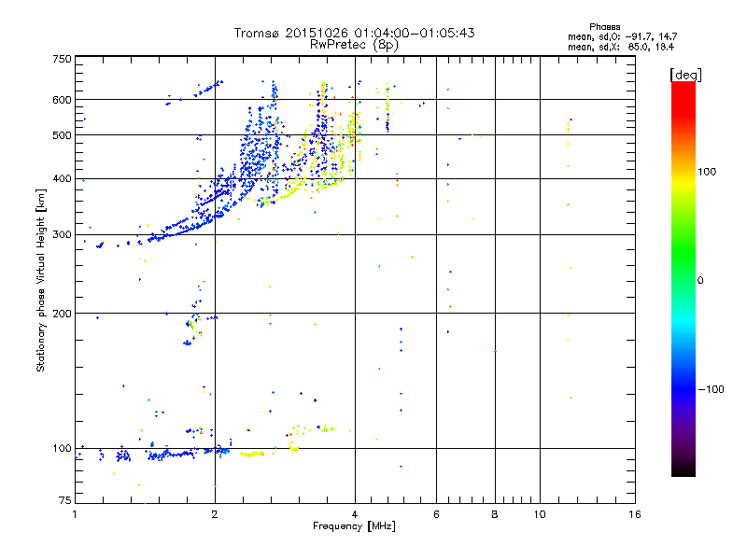The width and height of the screenshot is (747, 560).
Task: Click the x-axis tick label '2'
Action: [x=215, y=514]
